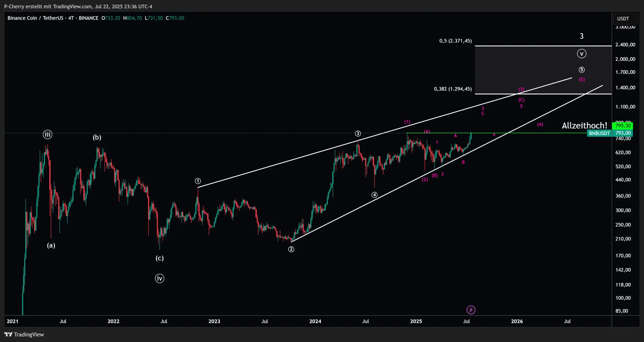The width and height of the screenshot is (644, 342).
Task: Select the pink (1) wave label
Action: (x=407, y=122)
